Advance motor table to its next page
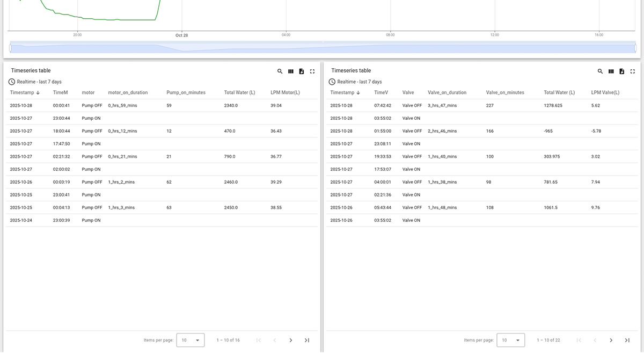The image size is (644, 362). click(291, 340)
